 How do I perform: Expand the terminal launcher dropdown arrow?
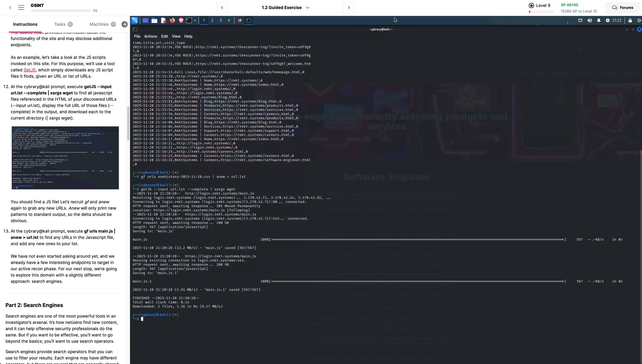click(x=195, y=20)
